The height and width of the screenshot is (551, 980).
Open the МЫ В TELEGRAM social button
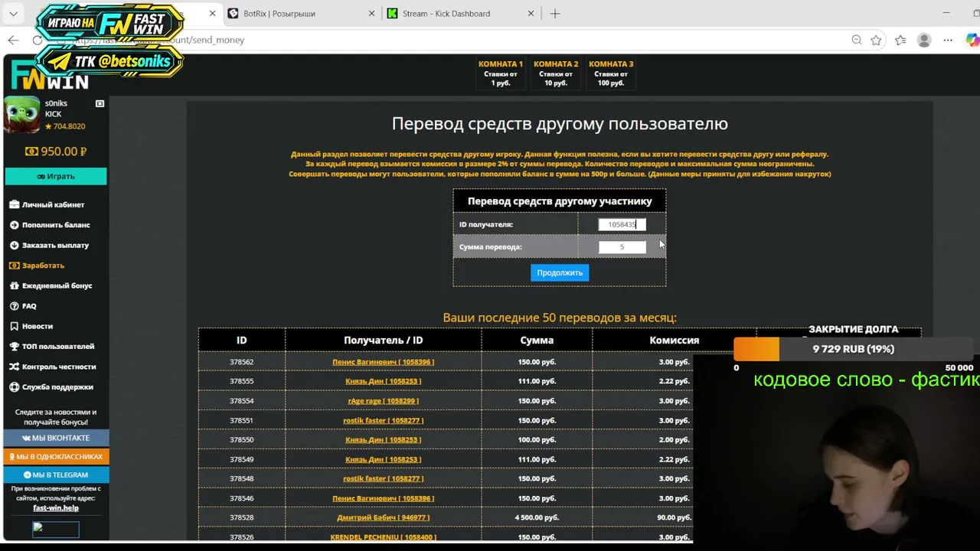(56, 474)
